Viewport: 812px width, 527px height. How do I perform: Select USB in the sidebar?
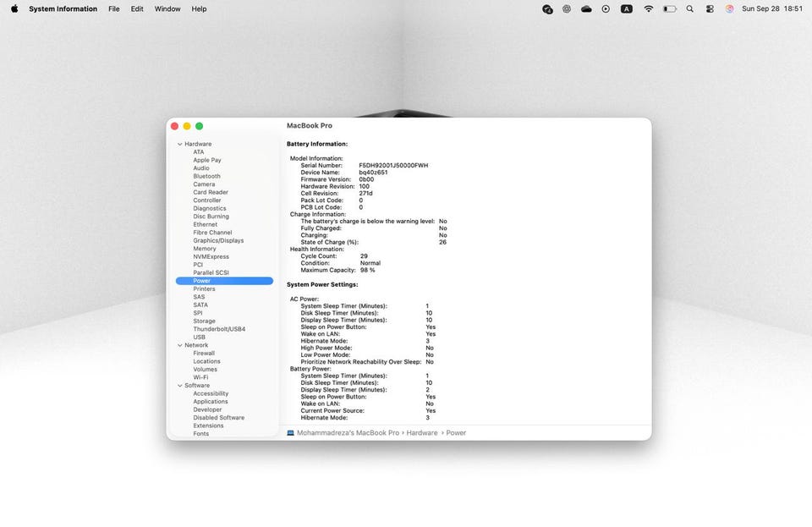coord(199,337)
